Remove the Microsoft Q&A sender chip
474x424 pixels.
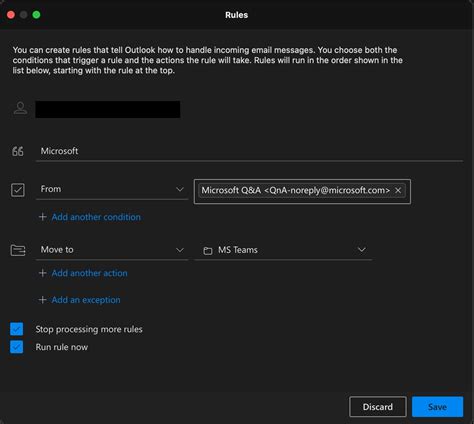[x=398, y=190]
